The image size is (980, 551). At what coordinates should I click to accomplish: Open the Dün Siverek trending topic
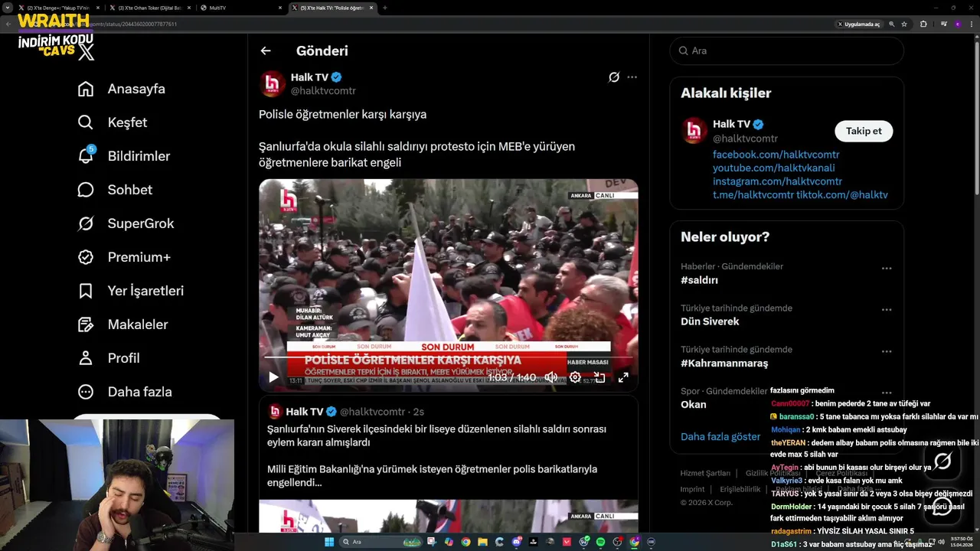click(710, 321)
